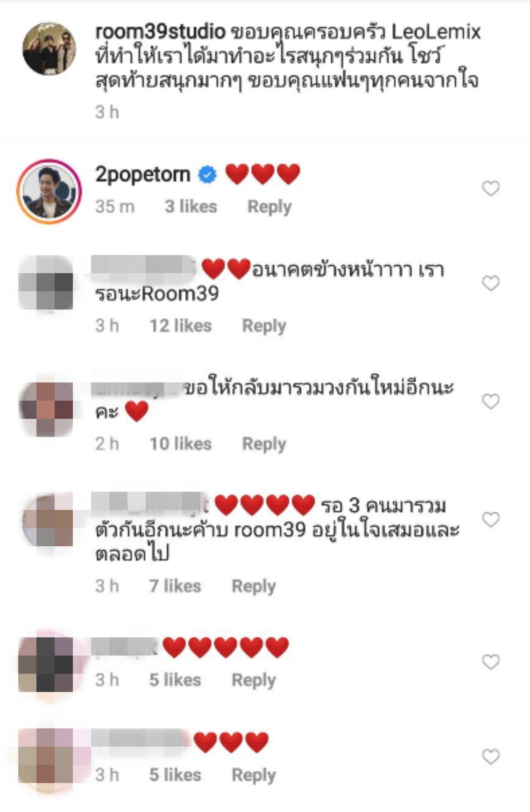The width and height of the screenshot is (530, 812).
Task: Show the 12 likes list
Action: pyautogui.click(x=181, y=326)
